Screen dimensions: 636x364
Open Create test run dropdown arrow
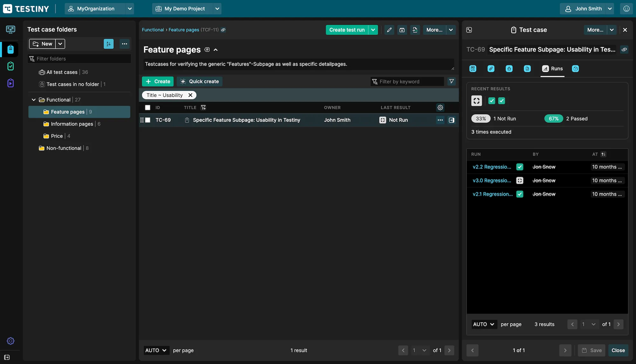pos(373,30)
